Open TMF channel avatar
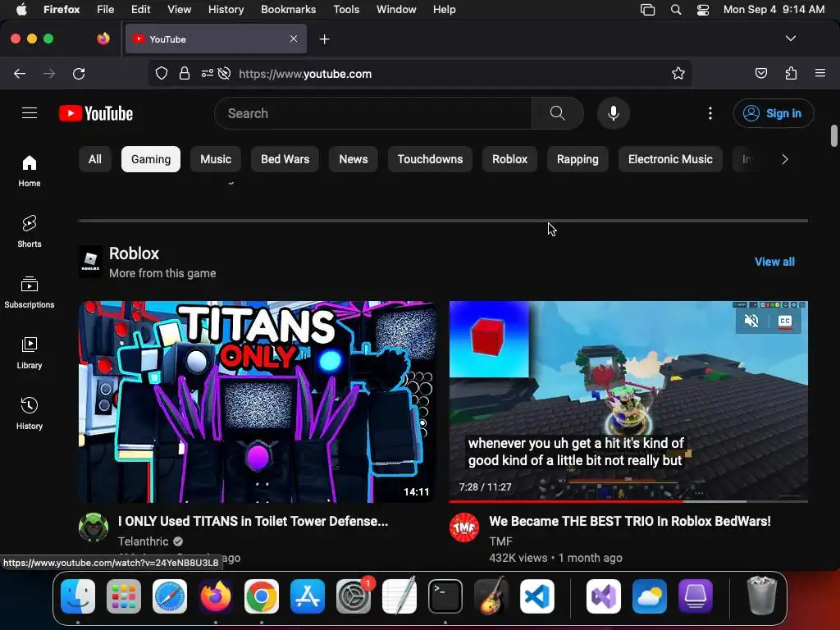840x630 pixels. pyautogui.click(x=464, y=527)
